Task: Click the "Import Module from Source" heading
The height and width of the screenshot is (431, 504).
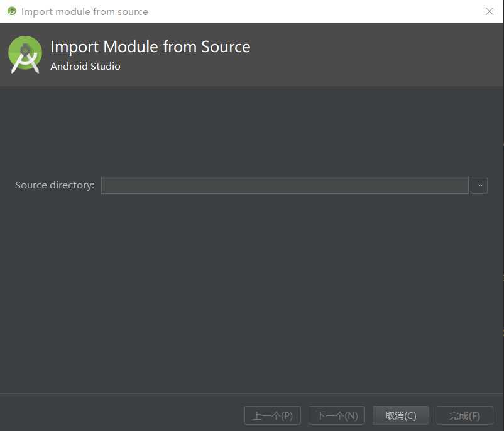Action: pos(150,47)
